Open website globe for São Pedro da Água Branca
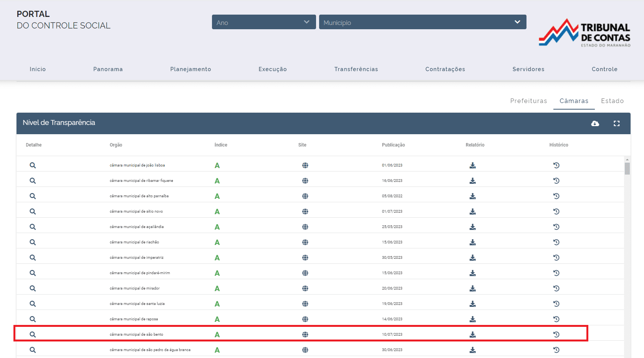 click(305, 350)
